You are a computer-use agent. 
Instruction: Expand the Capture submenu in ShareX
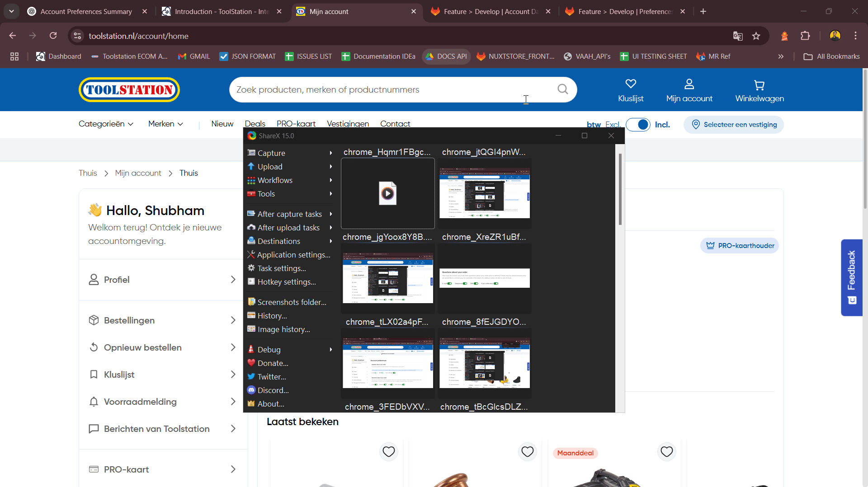[x=289, y=153]
